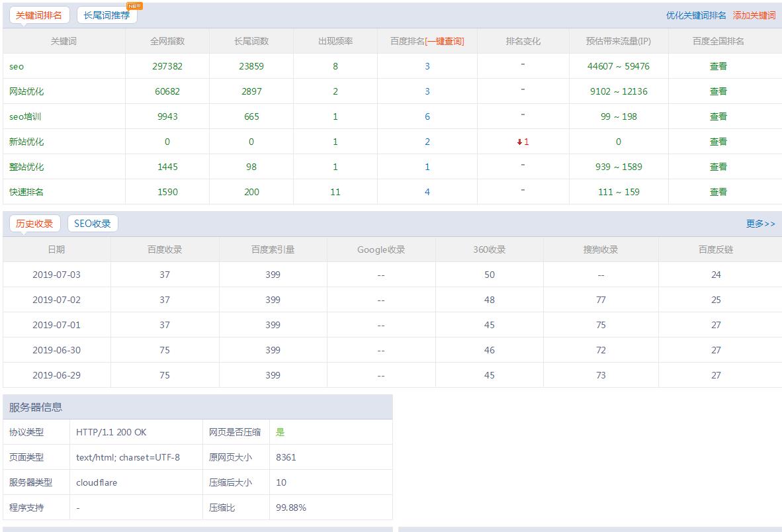Click 查看 in the 整站优化 row

[x=718, y=167]
